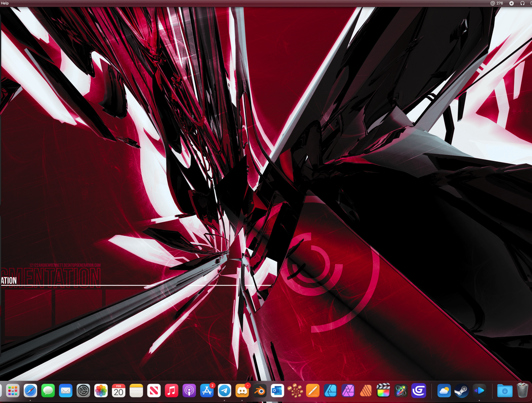The image size is (532, 403).
Task: Open the golden dots cluster app in Dock
Action: 295,391
